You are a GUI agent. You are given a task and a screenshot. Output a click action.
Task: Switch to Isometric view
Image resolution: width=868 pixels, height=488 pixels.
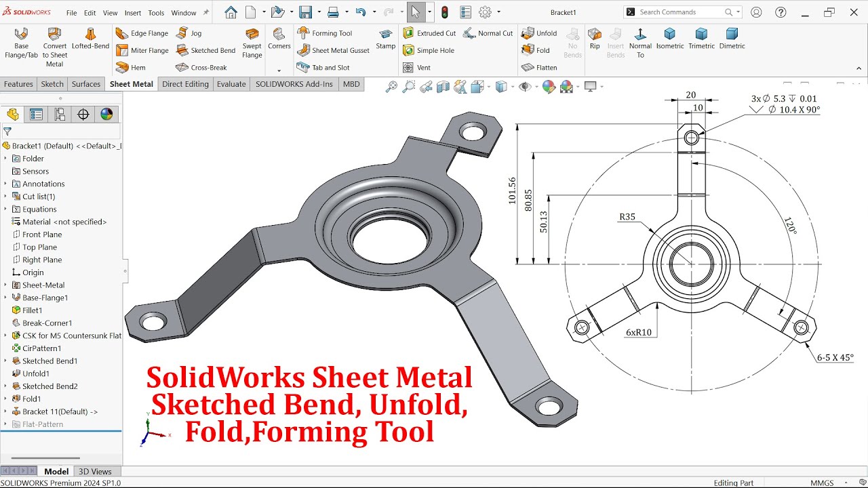669,39
